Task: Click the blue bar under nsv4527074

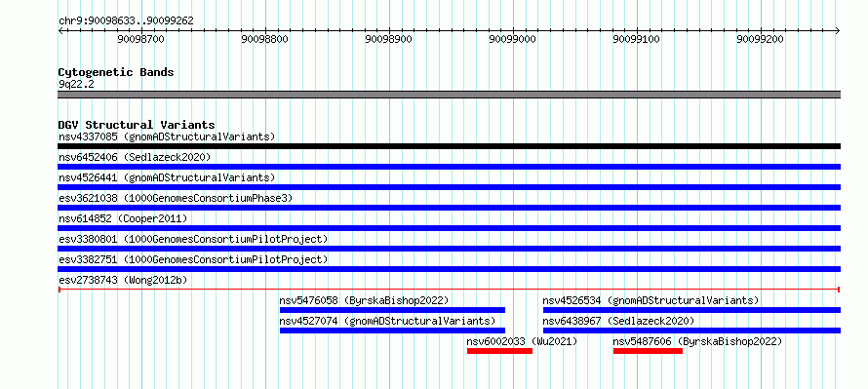Action: pos(392,331)
